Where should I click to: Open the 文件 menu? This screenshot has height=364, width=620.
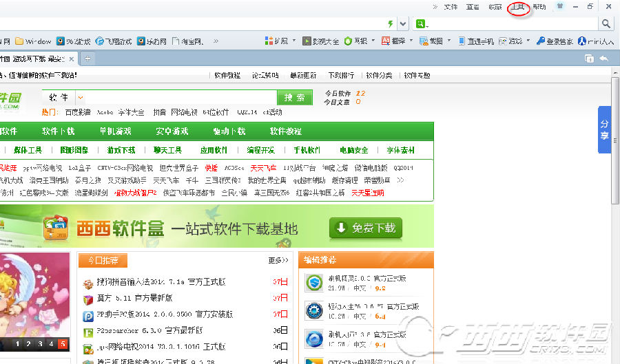pos(451,7)
